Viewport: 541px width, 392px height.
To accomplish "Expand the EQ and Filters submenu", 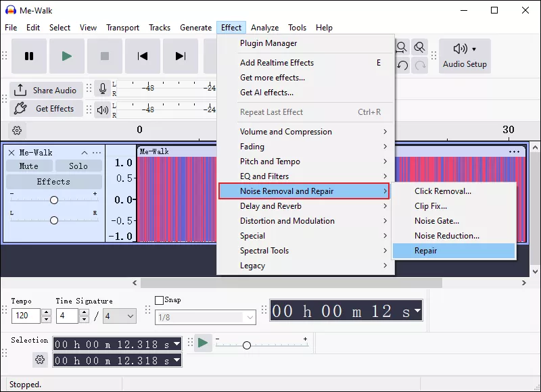I will point(306,176).
